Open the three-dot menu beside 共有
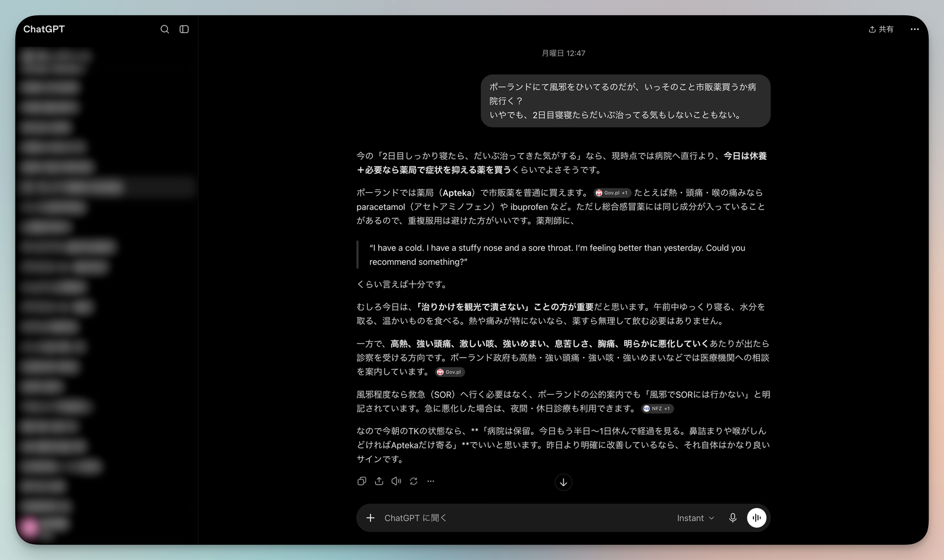This screenshot has height=560, width=944. pyautogui.click(x=914, y=29)
